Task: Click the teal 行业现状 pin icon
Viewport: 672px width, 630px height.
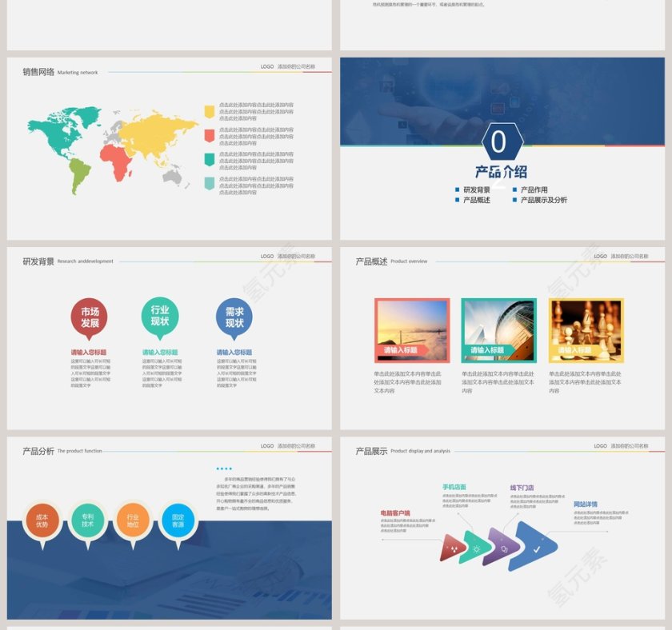Action: coord(160,315)
